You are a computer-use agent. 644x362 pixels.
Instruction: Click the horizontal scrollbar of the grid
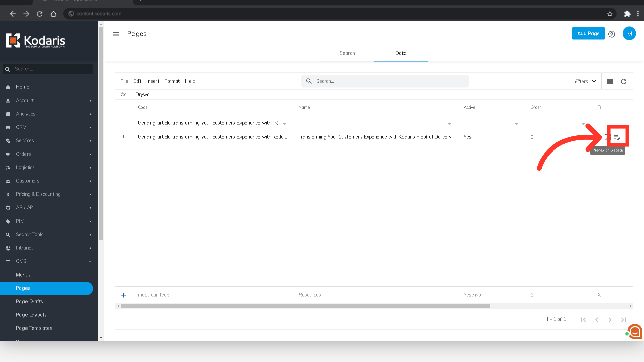click(305, 306)
